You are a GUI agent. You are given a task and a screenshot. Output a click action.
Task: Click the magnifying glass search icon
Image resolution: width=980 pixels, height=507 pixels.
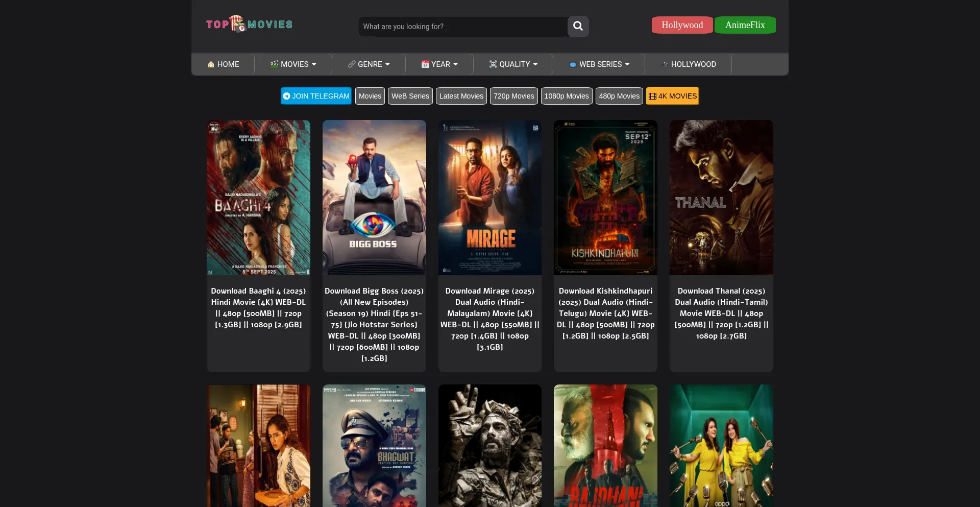coord(578,26)
